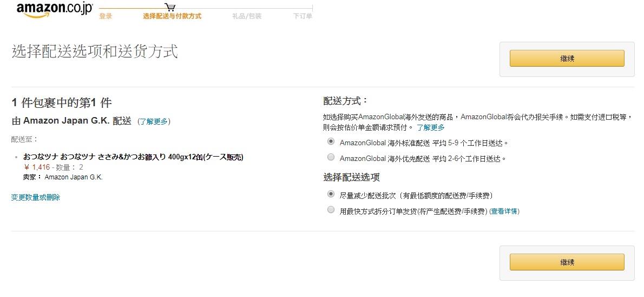
Task: Select the 选择配送与付款方式 step
Action: click(x=172, y=16)
